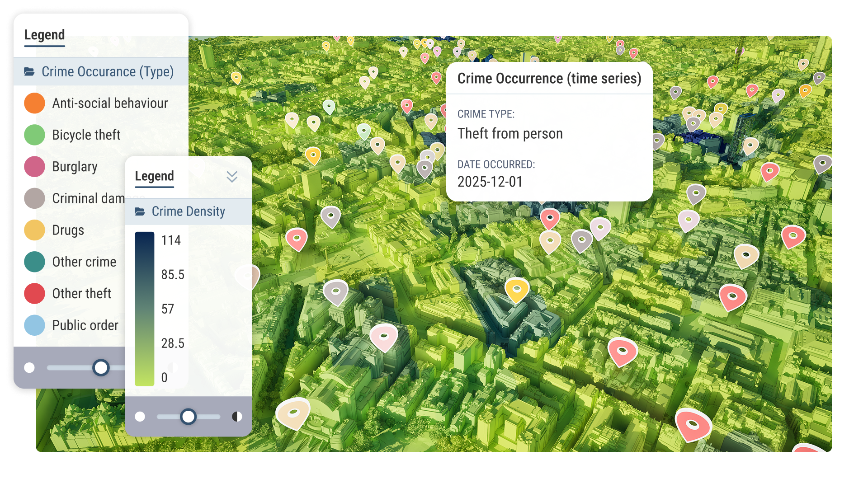This screenshot has height=488, width=868.
Task: Click the white circle icon in density legend footer
Action: tap(140, 417)
